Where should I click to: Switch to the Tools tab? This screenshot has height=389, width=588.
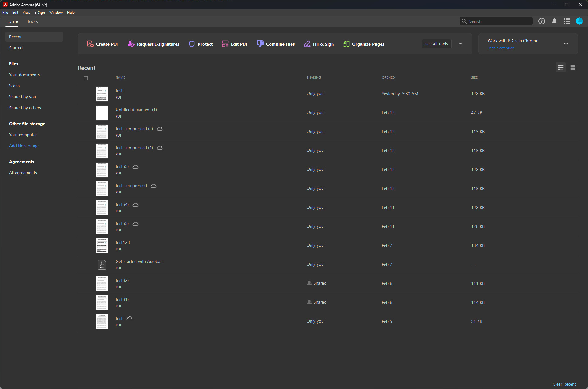pos(32,21)
